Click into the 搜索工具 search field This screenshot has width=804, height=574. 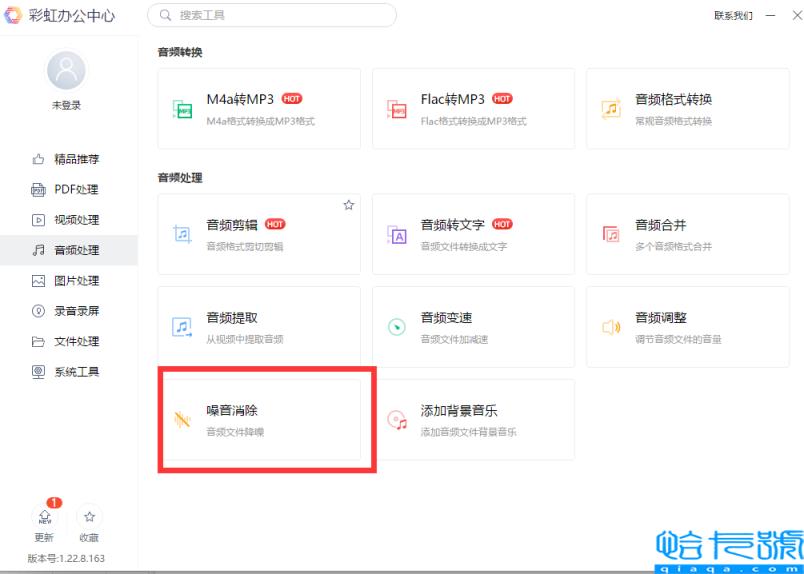pos(272,15)
